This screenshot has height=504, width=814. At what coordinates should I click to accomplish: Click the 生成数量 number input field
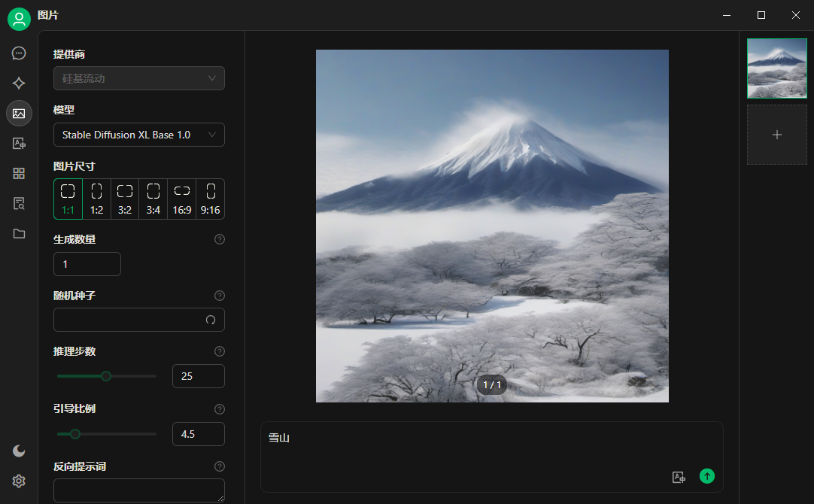point(87,264)
